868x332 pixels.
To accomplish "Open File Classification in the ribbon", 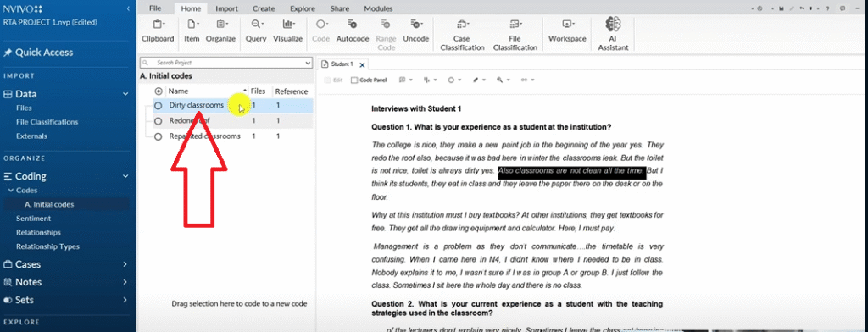I will click(x=515, y=36).
